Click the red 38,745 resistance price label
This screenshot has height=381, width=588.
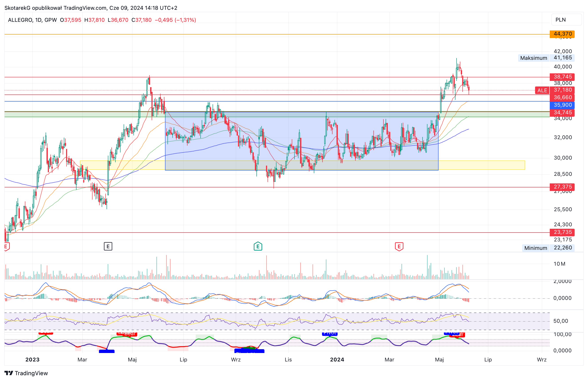562,77
